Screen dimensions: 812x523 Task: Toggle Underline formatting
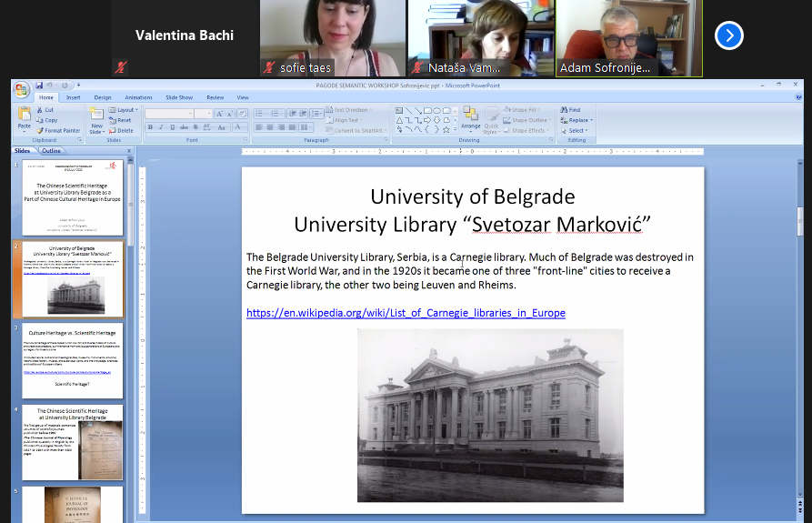click(173, 126)
